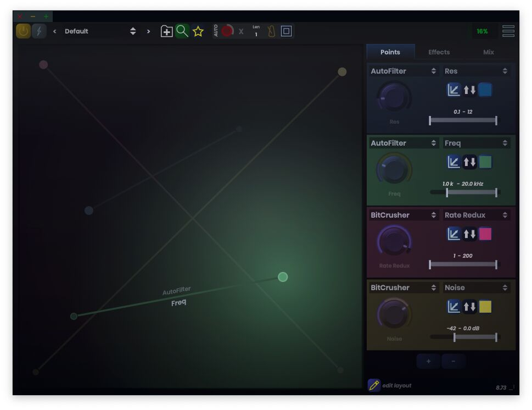This screenshot has width=532, height=410.
Task: Click the plus button to add point
Action: coord(428,361)
